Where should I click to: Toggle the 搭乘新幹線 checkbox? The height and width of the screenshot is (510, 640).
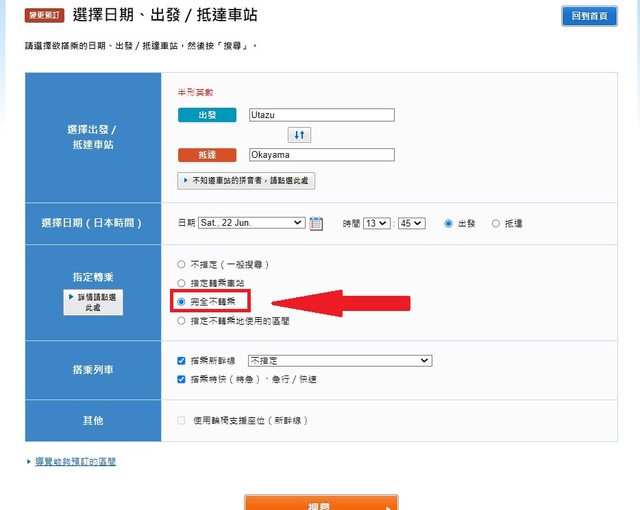(x=181, y=360)
